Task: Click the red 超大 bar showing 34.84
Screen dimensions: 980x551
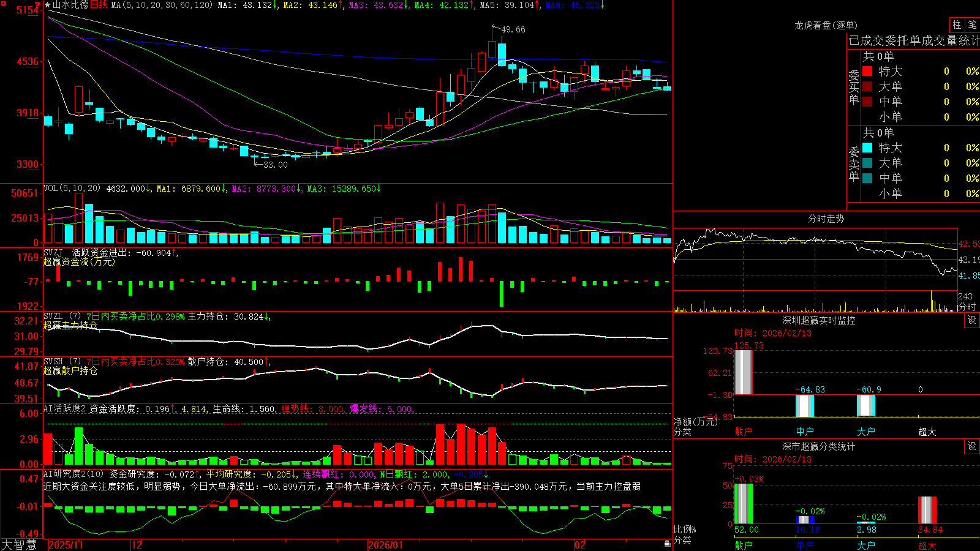Action: tap(927, 511)
